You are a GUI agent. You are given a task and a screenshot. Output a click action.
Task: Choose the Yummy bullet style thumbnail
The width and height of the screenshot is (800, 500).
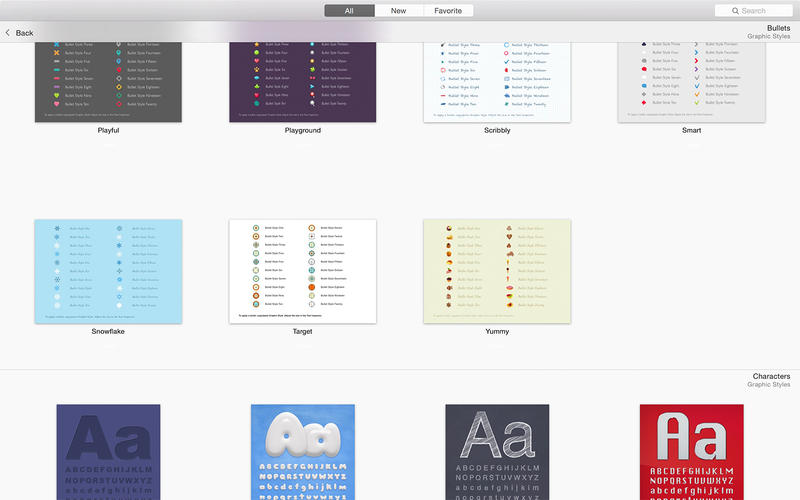[497, 271]
